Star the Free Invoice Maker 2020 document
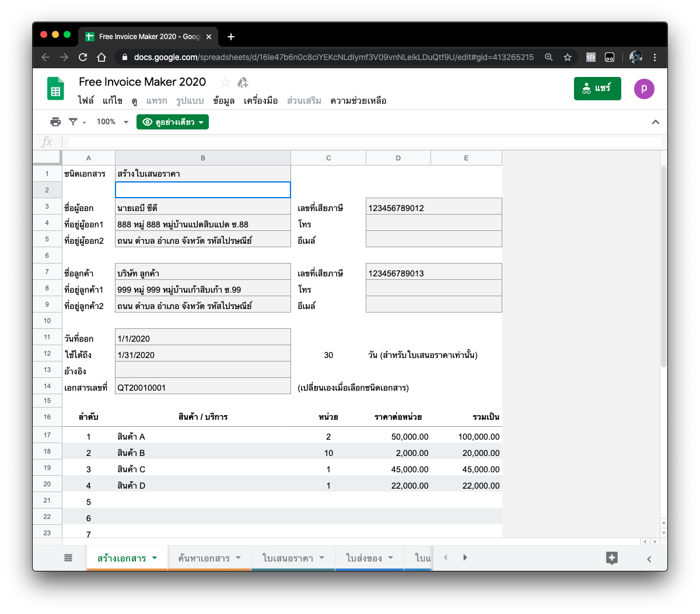The width and height of the screenshot is (700, 614). click(225, 82)
